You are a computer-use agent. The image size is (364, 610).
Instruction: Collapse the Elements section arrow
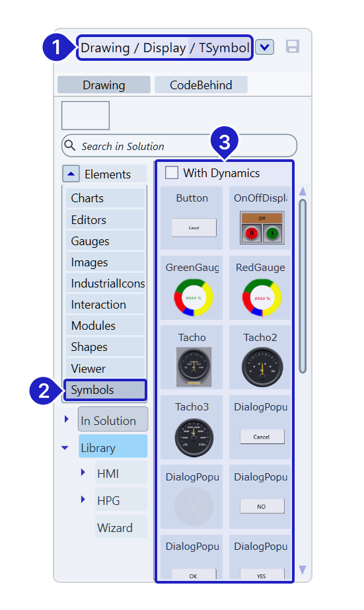point(71,174)
